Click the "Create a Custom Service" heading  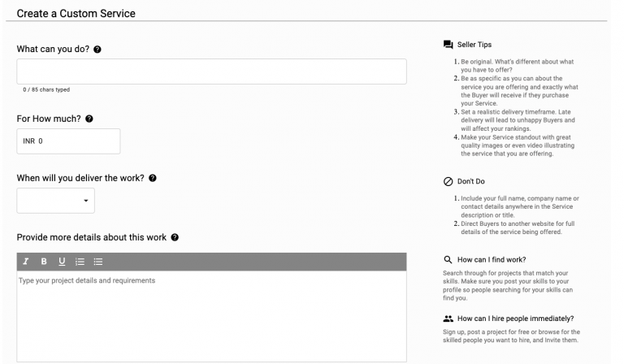[x=76, y=14]
